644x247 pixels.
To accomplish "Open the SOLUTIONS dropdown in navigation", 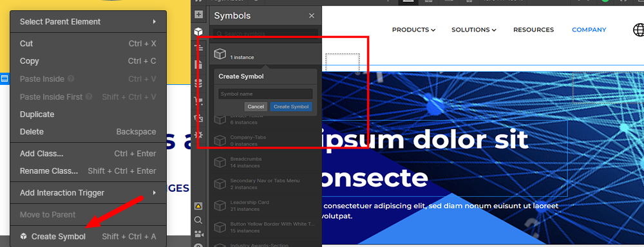I will tap(474, 30).
